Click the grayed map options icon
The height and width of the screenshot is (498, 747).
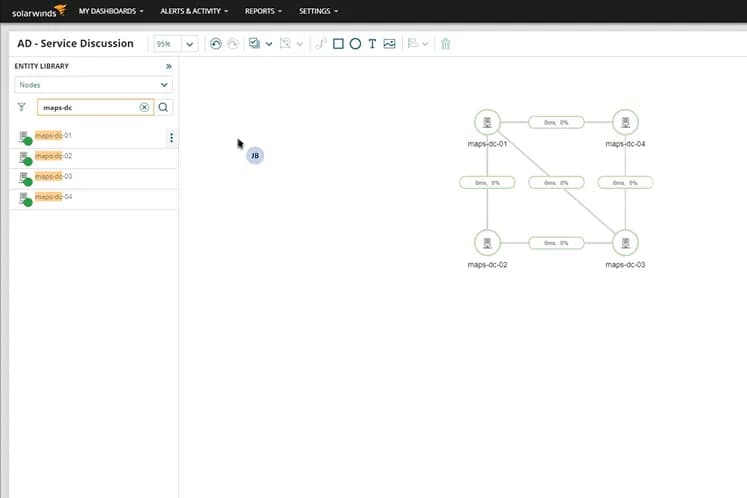pyautogui.click(x=285, y=43)
